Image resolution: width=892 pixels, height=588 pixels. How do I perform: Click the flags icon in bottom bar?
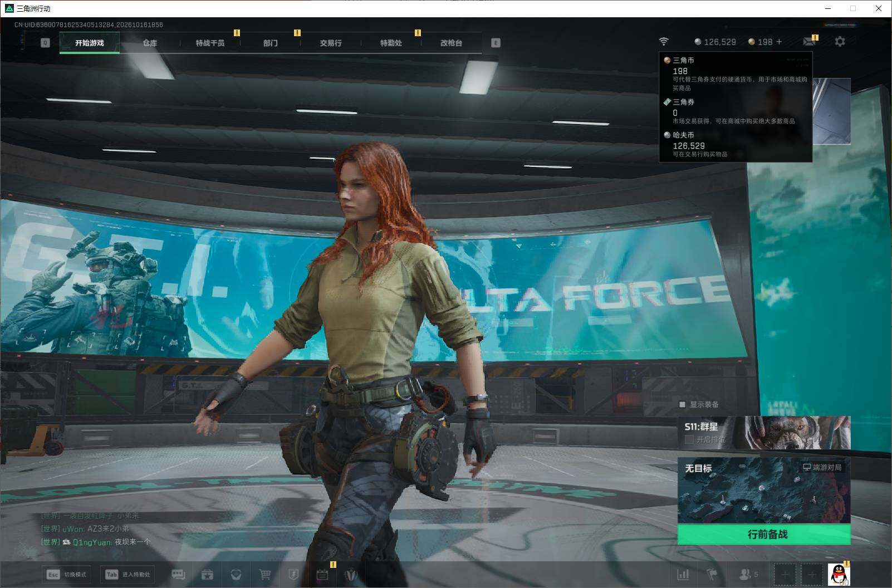[x=712, y=574]
